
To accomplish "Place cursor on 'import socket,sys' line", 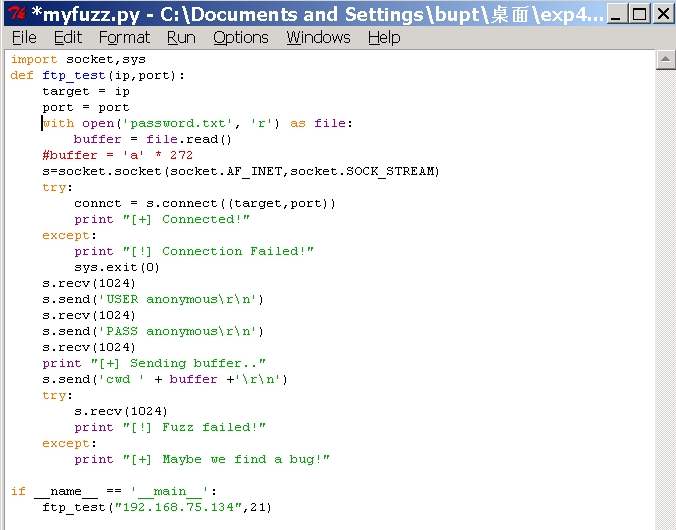I will [x=78, y=59].
